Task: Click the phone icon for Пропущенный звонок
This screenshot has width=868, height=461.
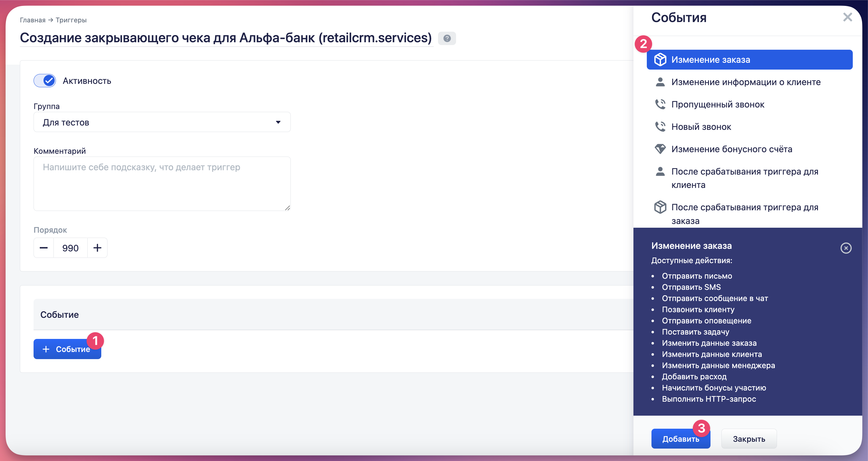Action: pyautogui.click(x=660, y=104)
